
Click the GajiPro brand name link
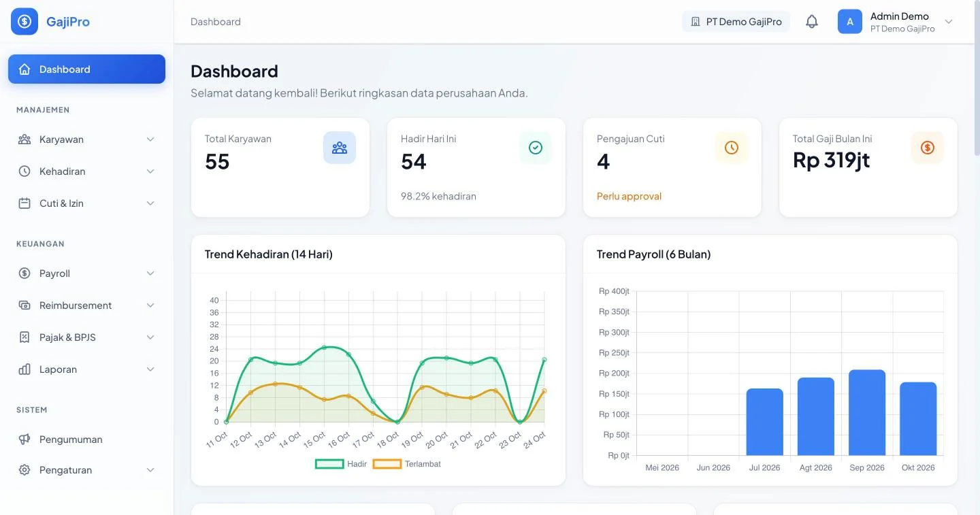click(68, 22)
